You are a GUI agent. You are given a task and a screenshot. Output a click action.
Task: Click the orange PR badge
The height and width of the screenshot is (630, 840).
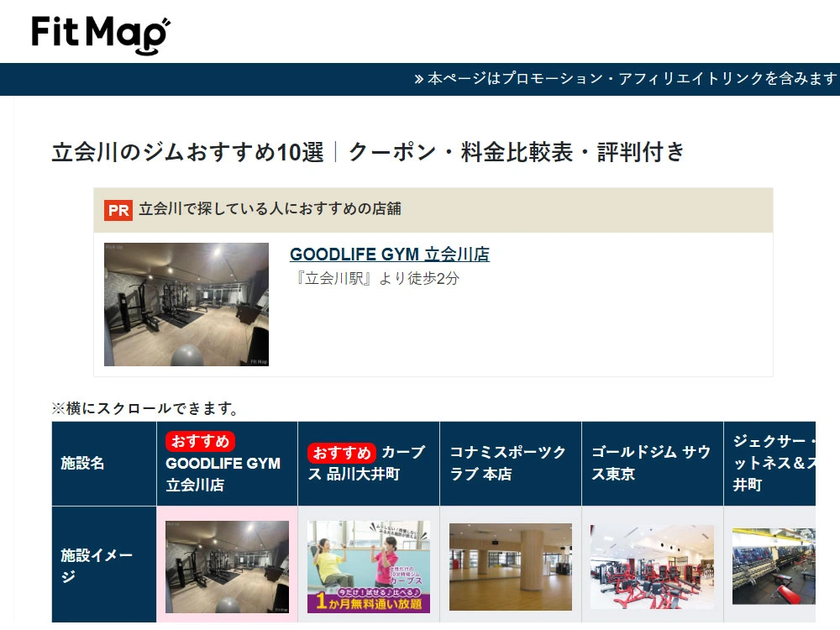[x=118, y=210]
